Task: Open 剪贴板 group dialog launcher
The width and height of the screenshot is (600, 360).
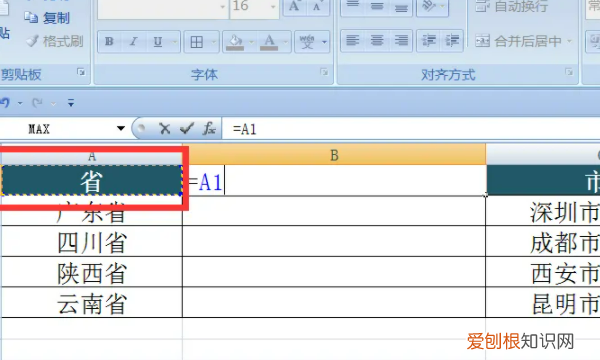Action: 81,72
